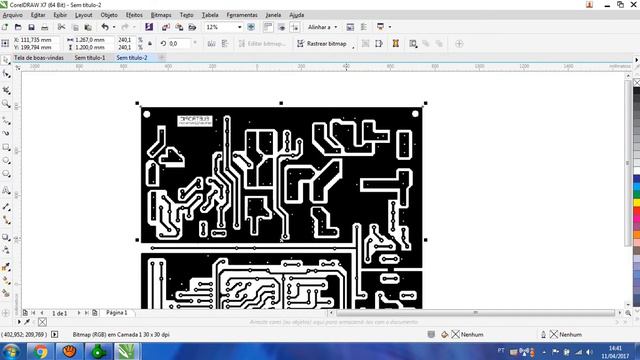Select the Polygon tool
Viewport: 640px width, 360px height.
6,174
